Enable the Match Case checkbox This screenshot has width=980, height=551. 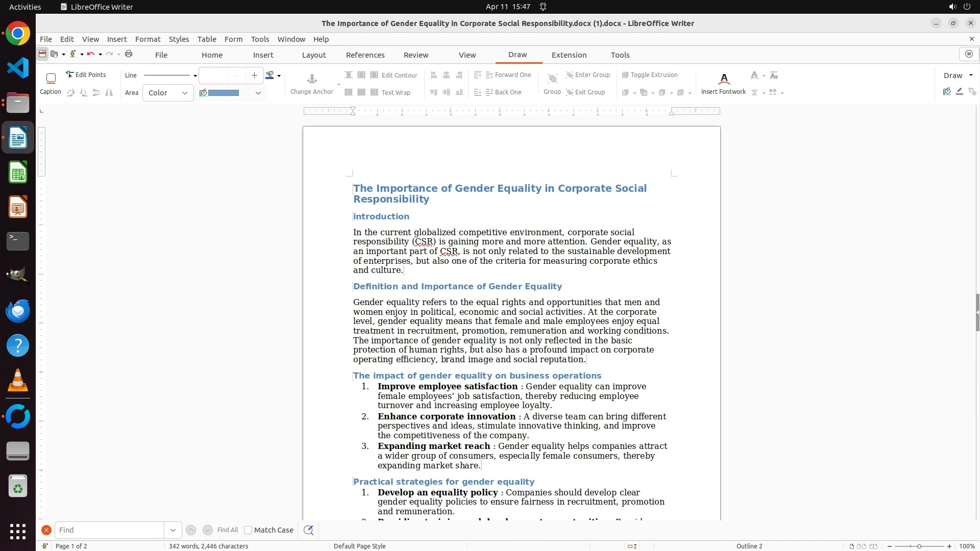click(x=248, y=530)
